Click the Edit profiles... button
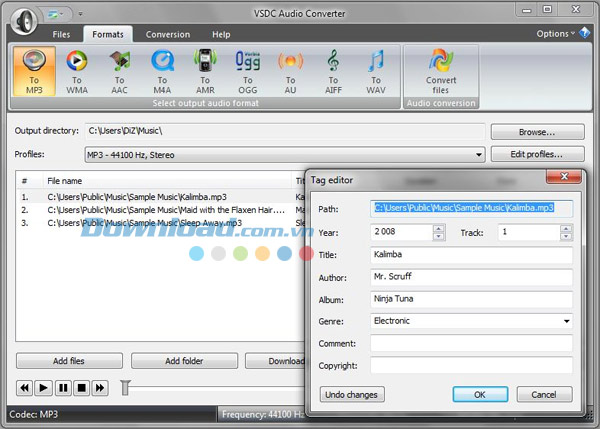 point(537,154)
